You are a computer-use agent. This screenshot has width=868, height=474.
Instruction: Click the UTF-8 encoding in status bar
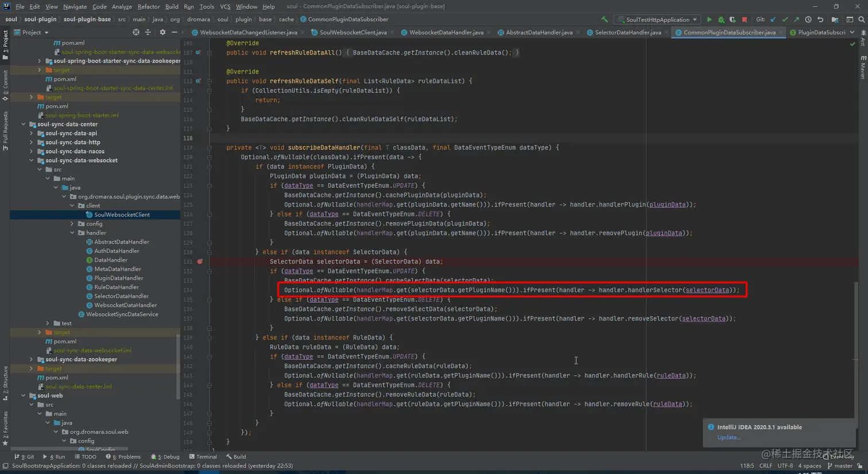[x=785, y=466]
